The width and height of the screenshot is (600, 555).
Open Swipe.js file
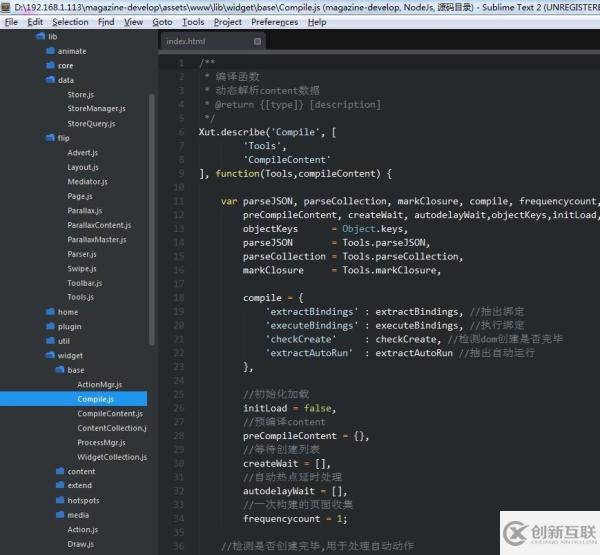click(82, 269)
